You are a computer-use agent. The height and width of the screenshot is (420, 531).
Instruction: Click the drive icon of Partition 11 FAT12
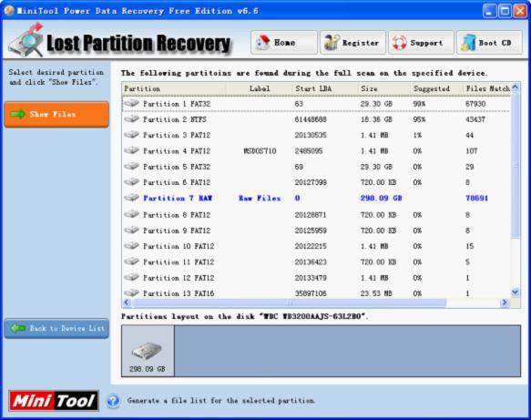point(132,261)
